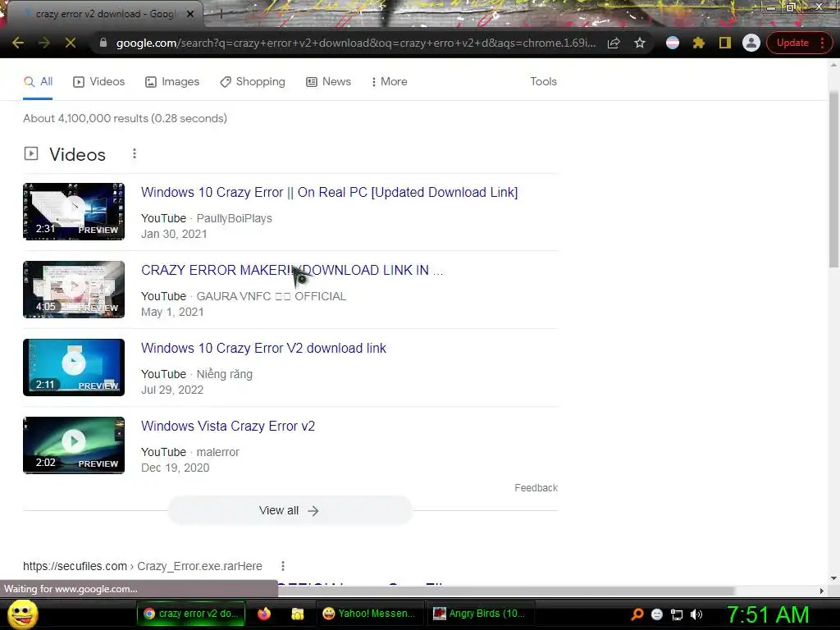Screen dimensions: 840x630
Task: Switch to the Shopping search tab
Action: [253, 81]
